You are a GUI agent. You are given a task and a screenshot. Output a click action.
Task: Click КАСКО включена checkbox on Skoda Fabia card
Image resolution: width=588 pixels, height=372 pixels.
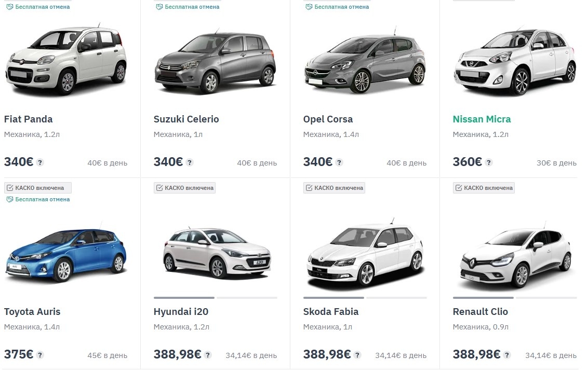(x=309, y=188)
